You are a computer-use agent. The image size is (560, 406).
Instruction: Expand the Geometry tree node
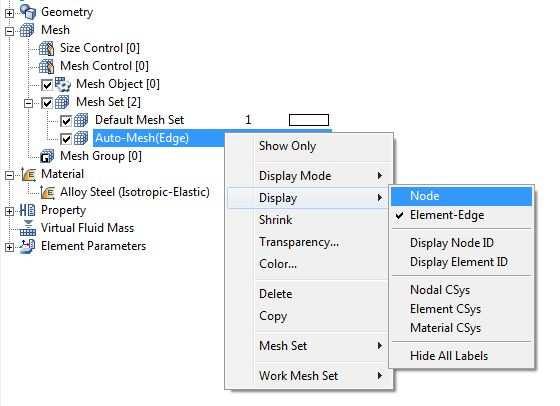click(9, 13)
